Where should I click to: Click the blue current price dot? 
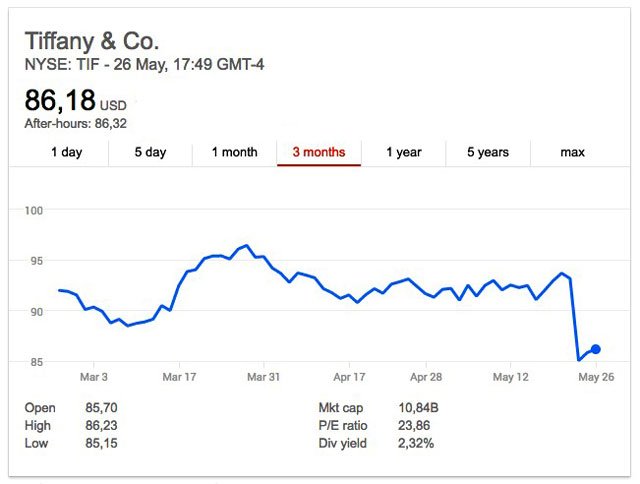click(x=596, y=349)
